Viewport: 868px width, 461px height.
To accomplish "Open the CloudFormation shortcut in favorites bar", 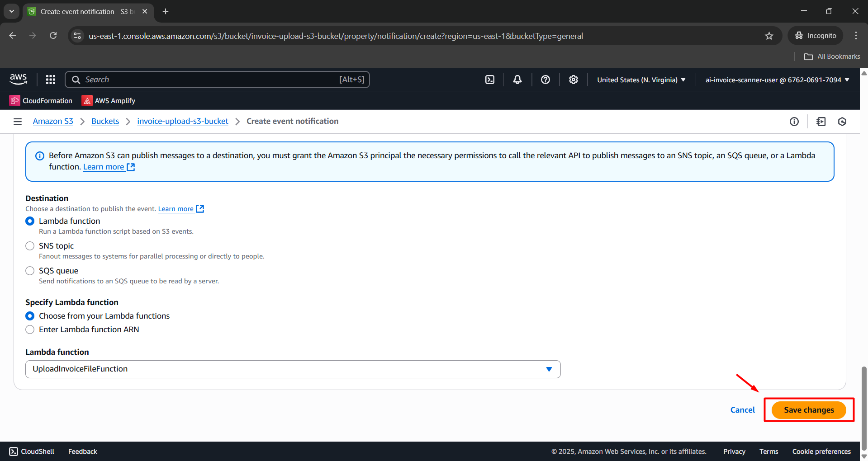I will pyautogui.click(x=41, y=100).
